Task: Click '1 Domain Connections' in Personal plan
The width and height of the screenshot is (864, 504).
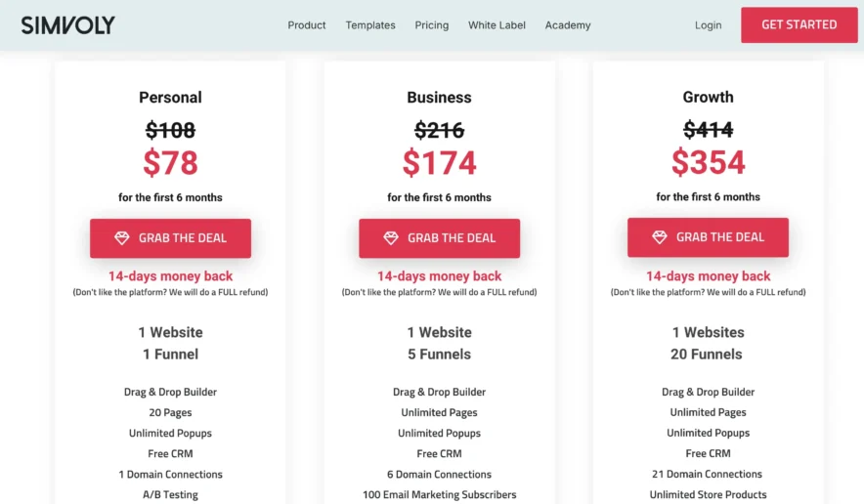Action: [170, 475]
